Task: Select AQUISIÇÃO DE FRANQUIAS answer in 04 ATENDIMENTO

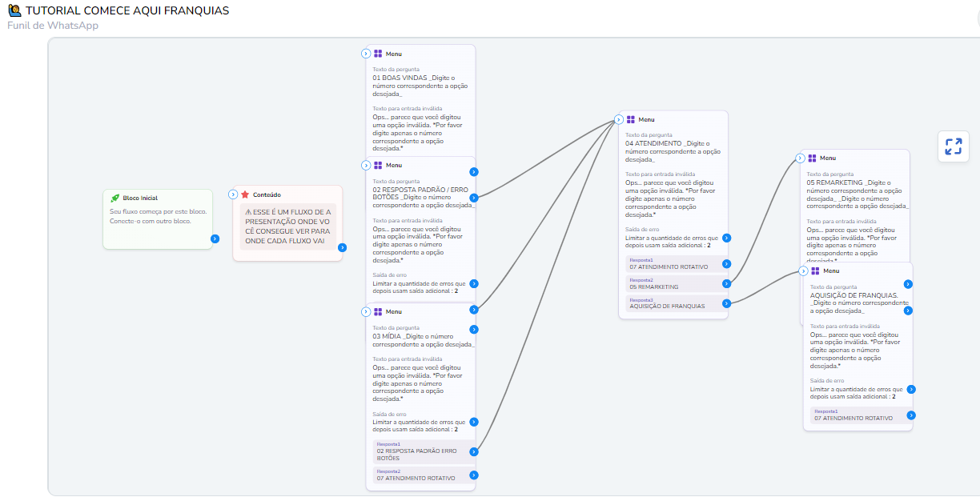Action: (673, 304)
